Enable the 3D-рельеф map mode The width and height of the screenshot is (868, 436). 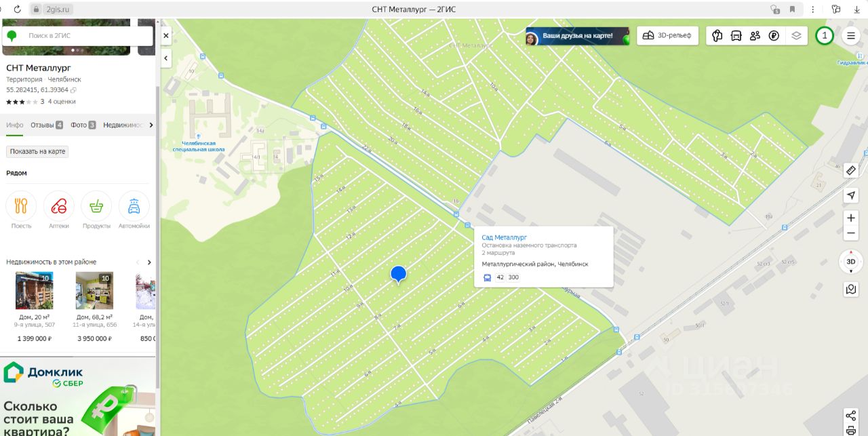[x=668, y=36]
